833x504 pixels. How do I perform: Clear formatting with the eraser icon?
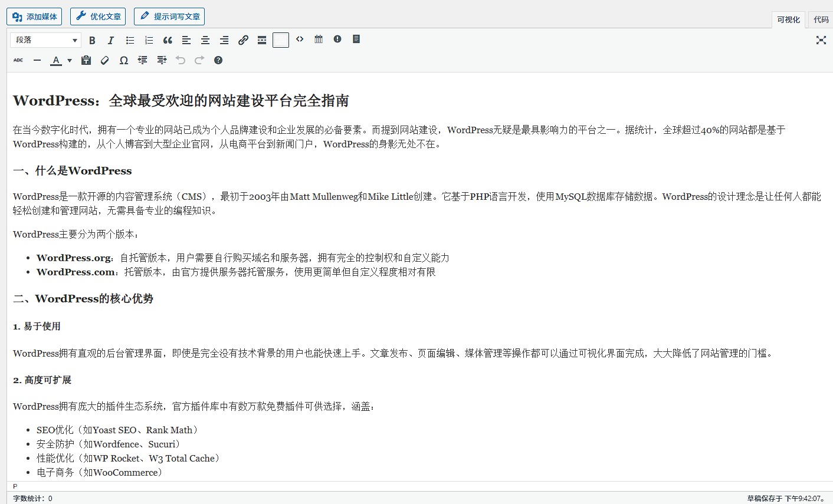click(105, 60)
